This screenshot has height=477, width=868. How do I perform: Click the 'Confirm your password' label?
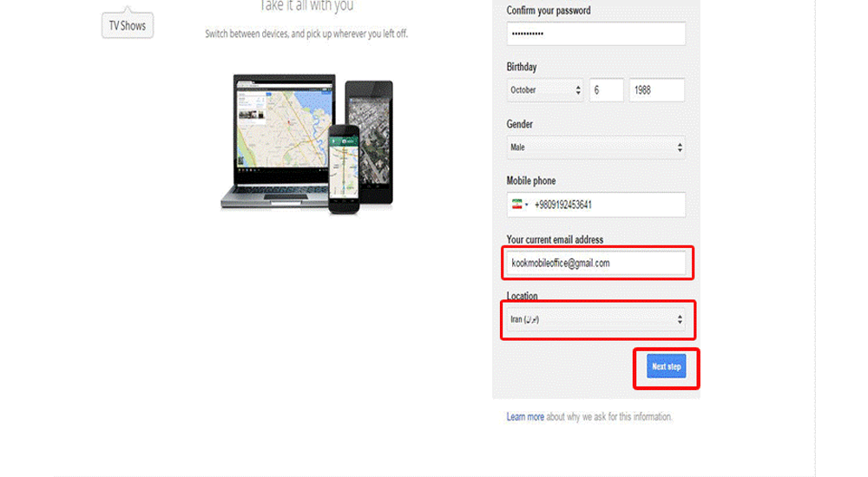[548, 10]
